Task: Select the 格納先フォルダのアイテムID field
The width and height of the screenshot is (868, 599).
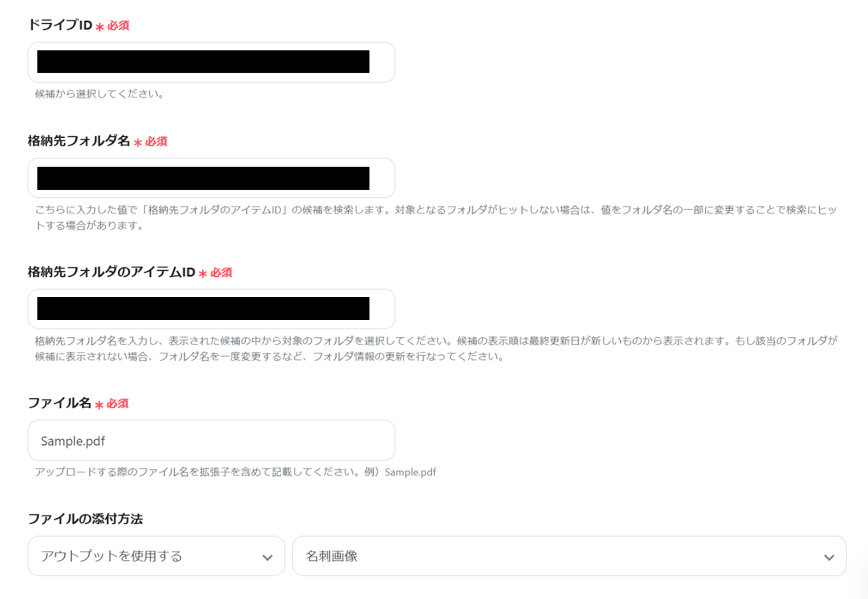Action: pos(211,309)
